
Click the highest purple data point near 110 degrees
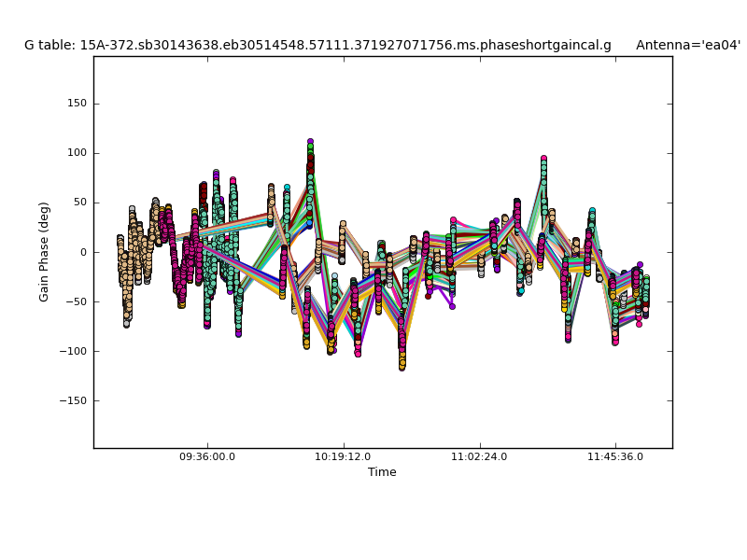coord(310,143)
